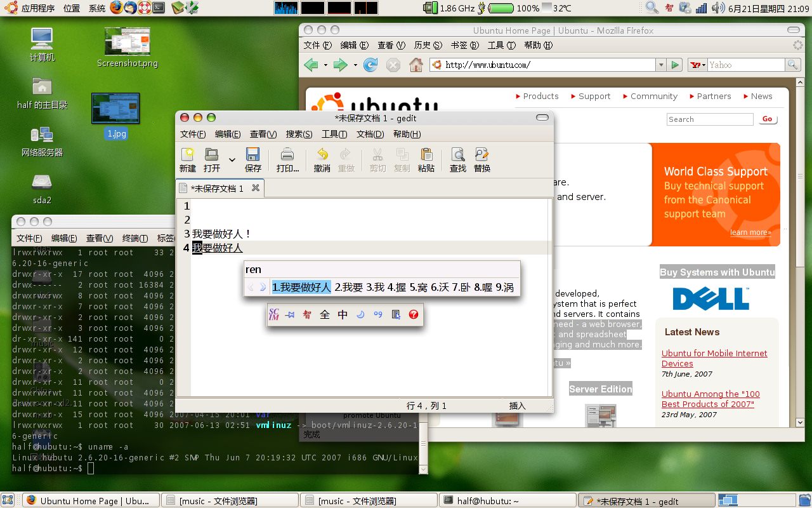812x508 pixels.
Task: Click gedit's 打开 (Open) toolbar icon
Action: pyautogui.click(x=212, y=160)
